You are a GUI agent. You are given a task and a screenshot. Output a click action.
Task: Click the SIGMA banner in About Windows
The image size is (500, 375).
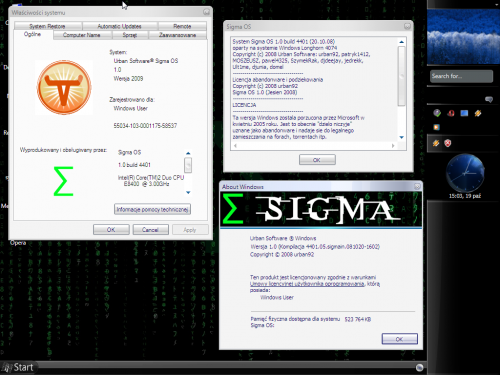pos(321,209)
